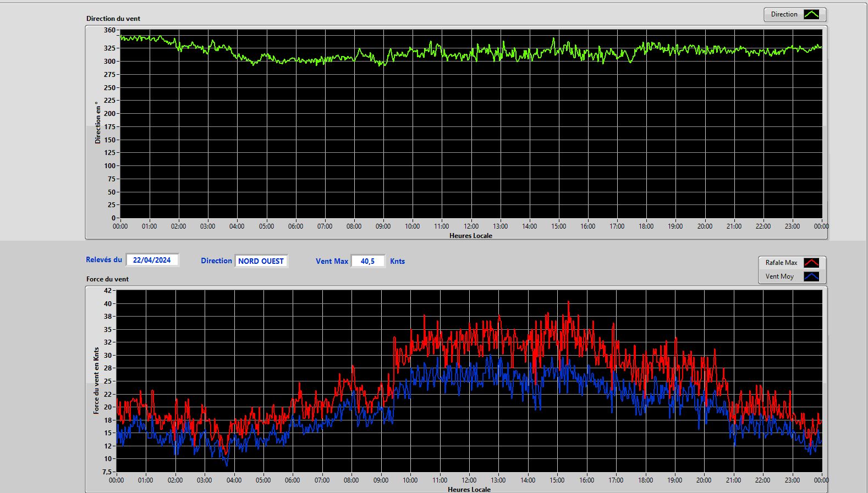Click the Direction du vent chart title
The width and height of the screenshot is (868, 493).
[x=113, y=19]
